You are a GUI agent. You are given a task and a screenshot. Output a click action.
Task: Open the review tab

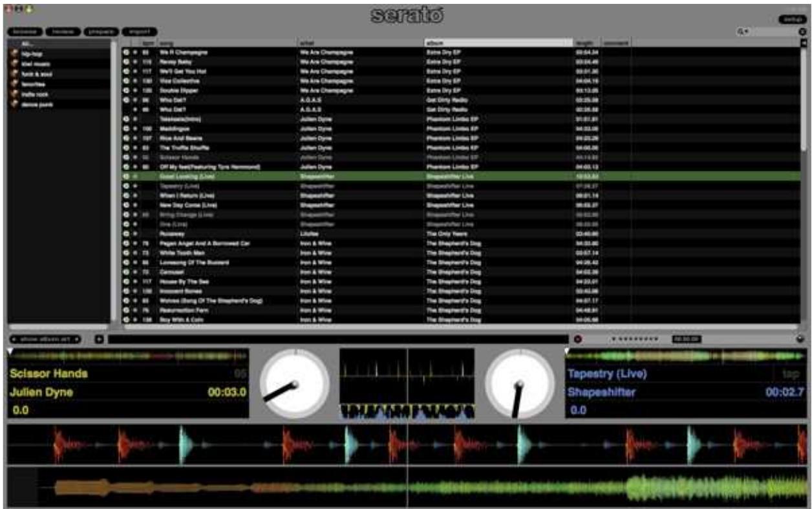(x=63, y=32)
